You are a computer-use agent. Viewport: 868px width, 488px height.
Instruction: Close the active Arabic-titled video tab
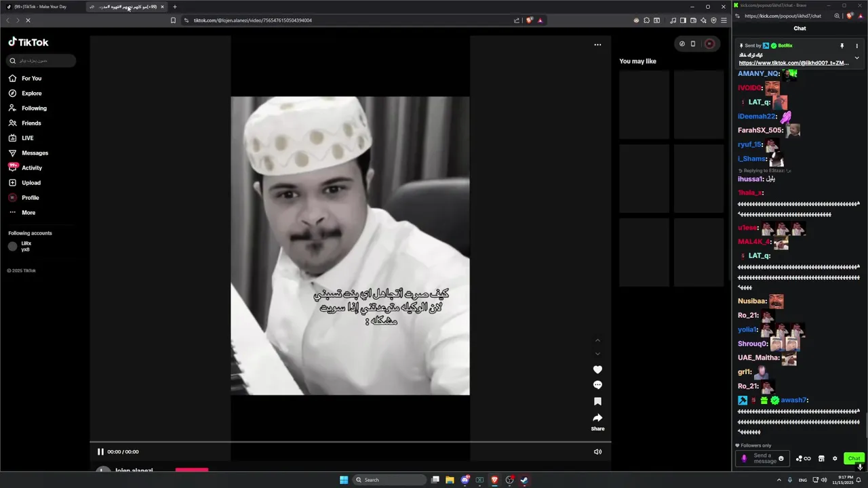click(162, 7)
